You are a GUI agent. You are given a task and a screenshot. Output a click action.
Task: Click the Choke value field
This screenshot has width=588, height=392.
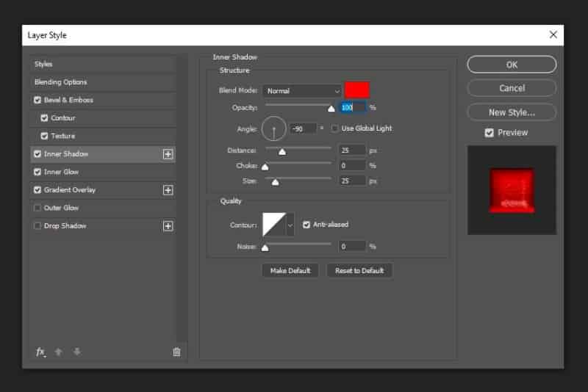352,166
